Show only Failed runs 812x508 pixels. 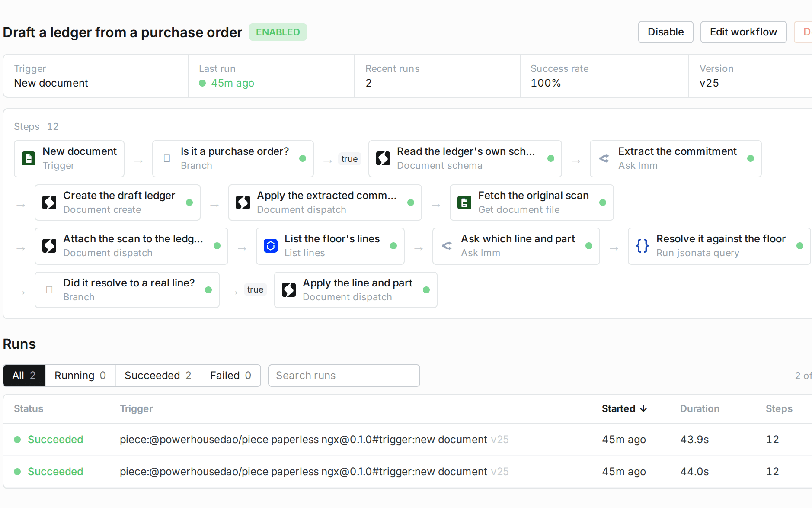pos(230,376)
